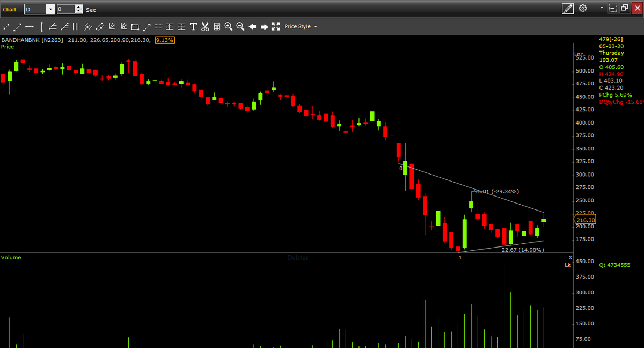Click the 300.00 price axis label

tap(584, 174)
